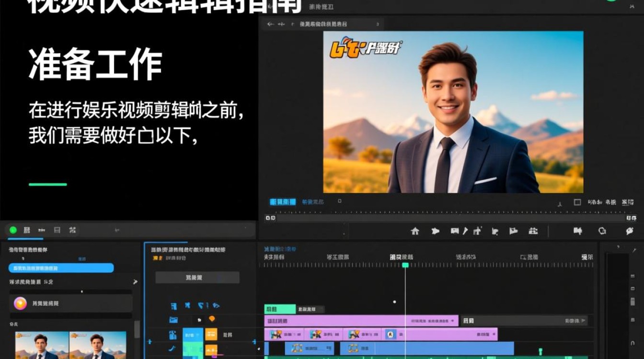
Task: Click the blue label above the timeline ruler
Action: point(280,249)
